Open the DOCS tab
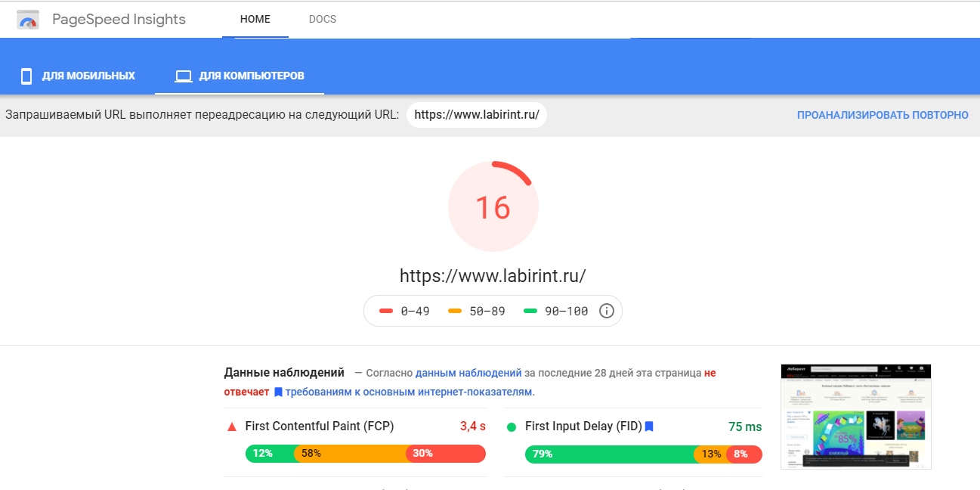The image size is (980, 490). (x=323, y=19)
